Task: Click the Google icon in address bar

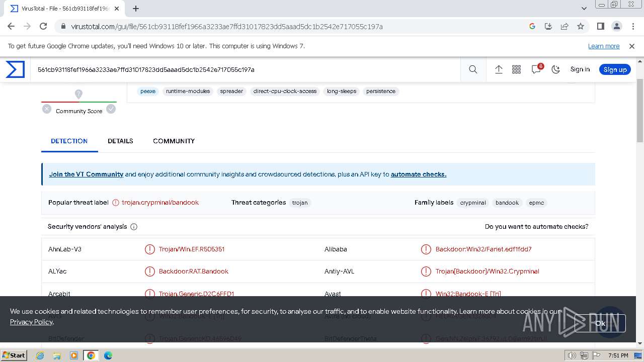Action: (x=532, y=26)
